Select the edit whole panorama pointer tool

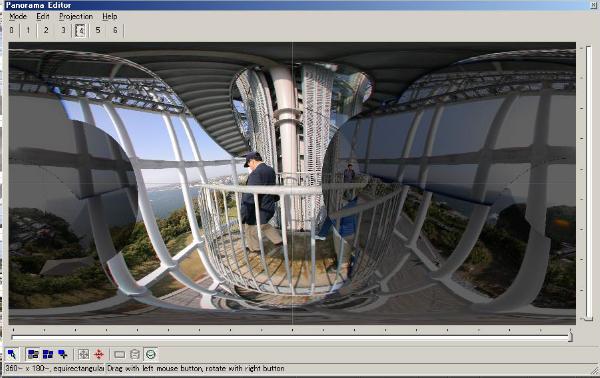(x=12, y=354)
